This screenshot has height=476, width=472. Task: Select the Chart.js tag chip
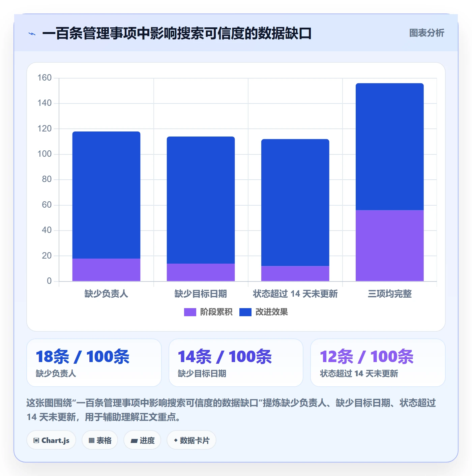[51, 440]
